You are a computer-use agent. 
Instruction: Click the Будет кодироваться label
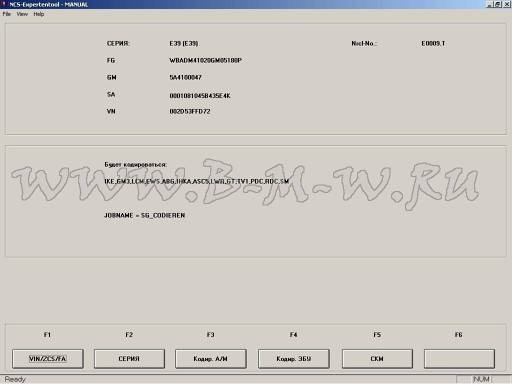click(136, 165)
